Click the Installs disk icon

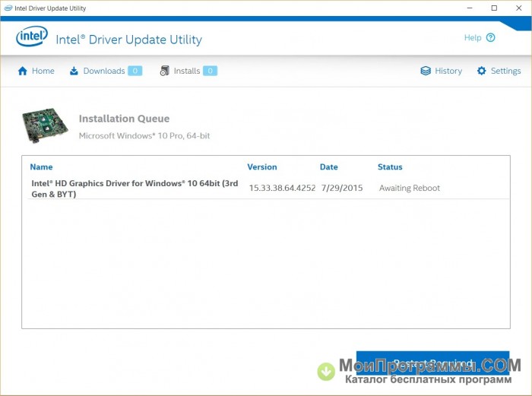point(164,71)
